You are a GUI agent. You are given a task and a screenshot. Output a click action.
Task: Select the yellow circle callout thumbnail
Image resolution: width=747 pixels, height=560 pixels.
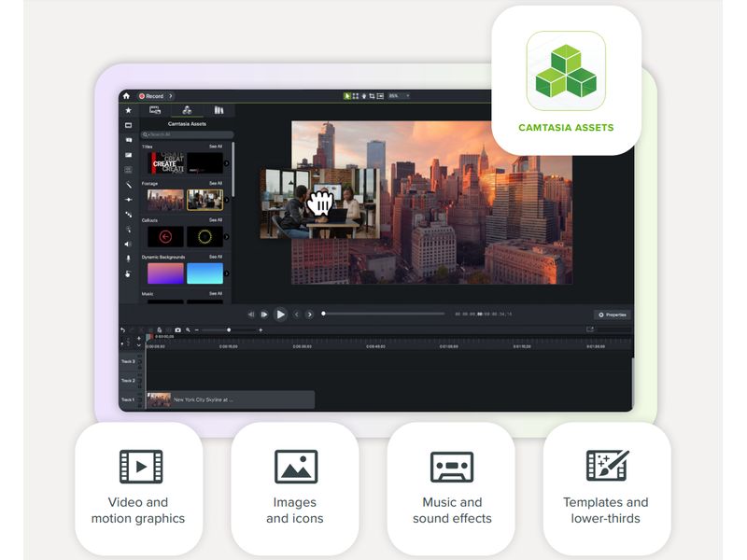(x=204, y=237)
